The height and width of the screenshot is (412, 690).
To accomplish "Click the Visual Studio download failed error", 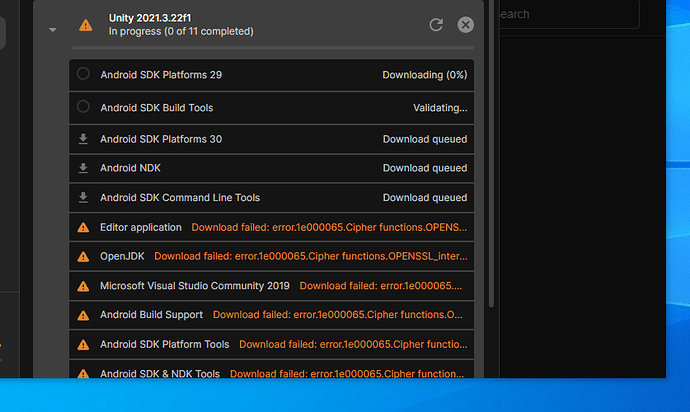I will 381,286.
